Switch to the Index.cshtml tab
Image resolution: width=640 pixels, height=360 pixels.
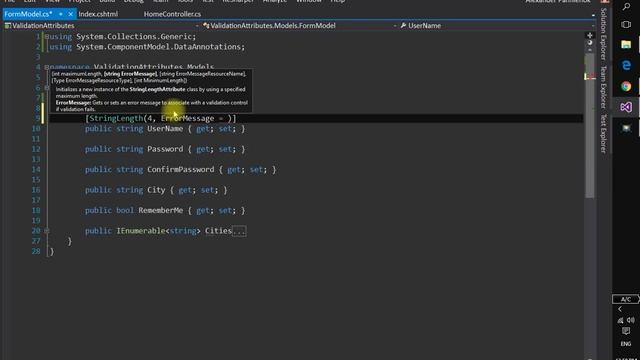click(x=98, y=14)
